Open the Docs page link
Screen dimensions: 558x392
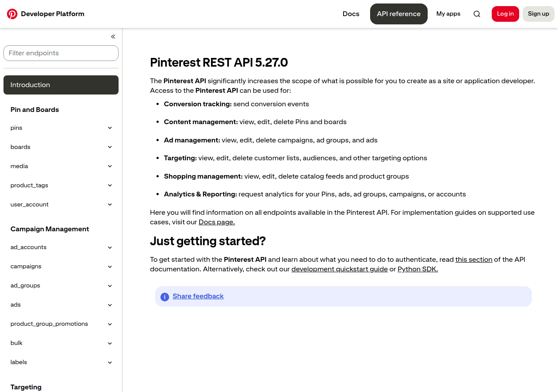(217, 222)
